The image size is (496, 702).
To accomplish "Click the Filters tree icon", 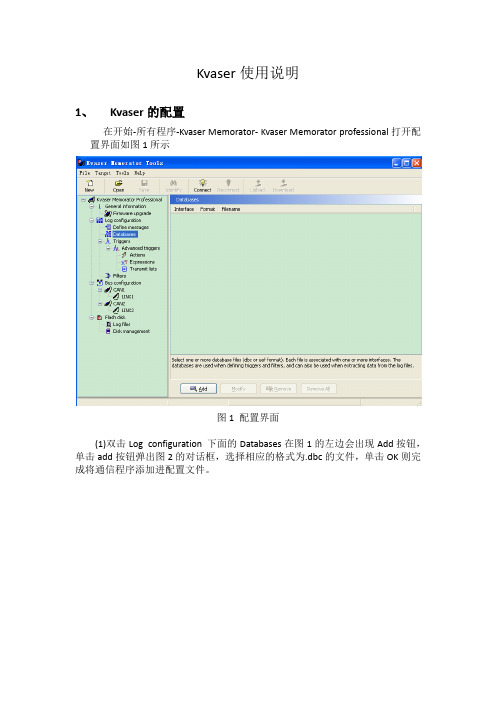I will [108, 276].
